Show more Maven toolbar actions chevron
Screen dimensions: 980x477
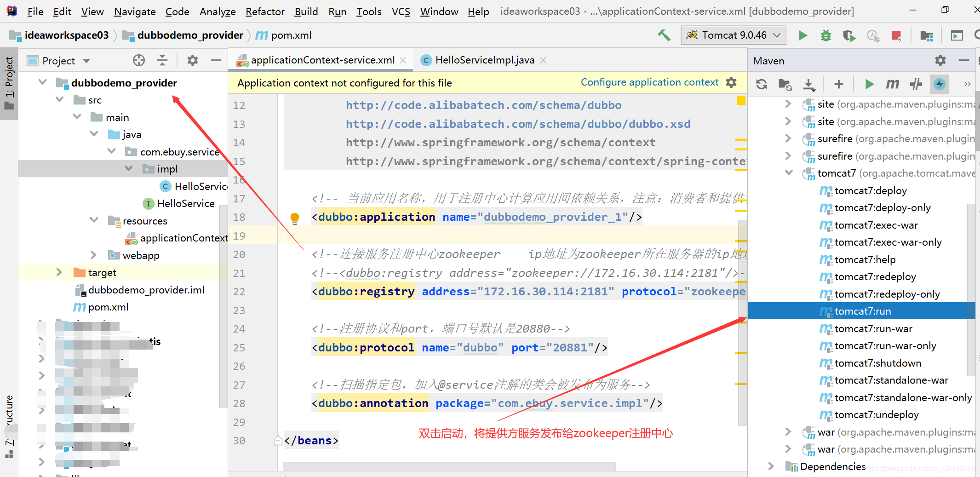[x=968, y=84]
